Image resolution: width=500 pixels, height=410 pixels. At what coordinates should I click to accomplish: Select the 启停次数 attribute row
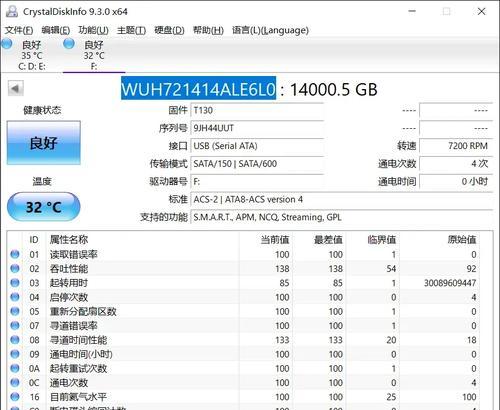coord(243,297)
